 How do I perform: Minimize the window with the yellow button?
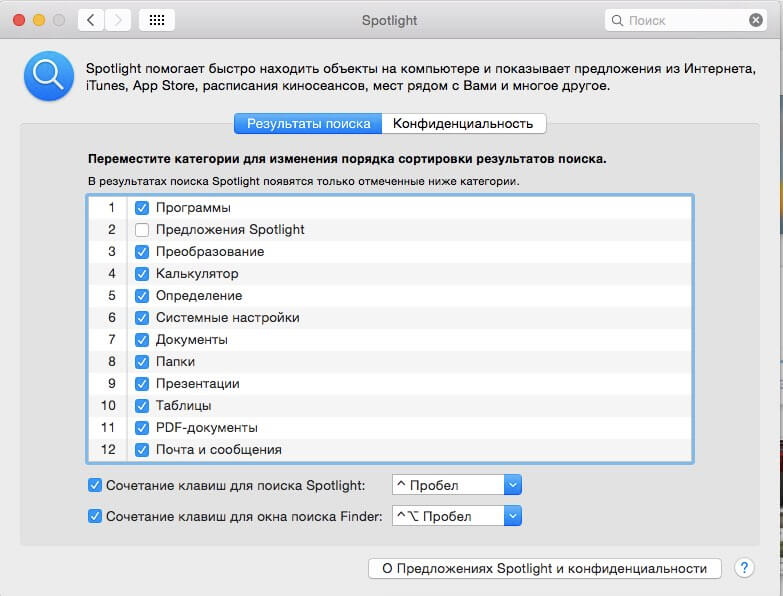click(39, 20)
